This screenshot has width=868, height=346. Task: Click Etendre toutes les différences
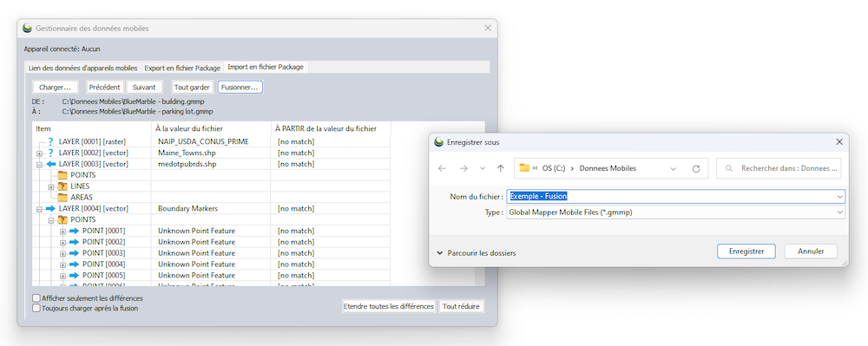coord(389,306)
